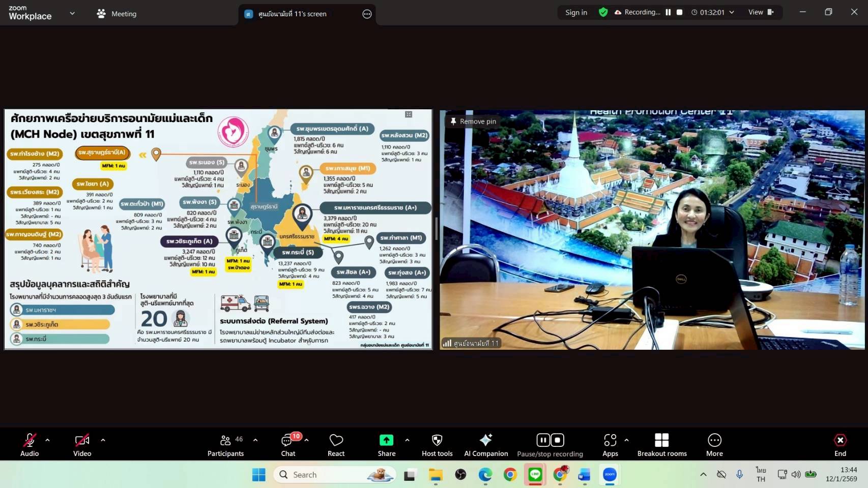Open the Participants list panel
868x488 pixels.
pyautogui.click(x=225, y=445)
